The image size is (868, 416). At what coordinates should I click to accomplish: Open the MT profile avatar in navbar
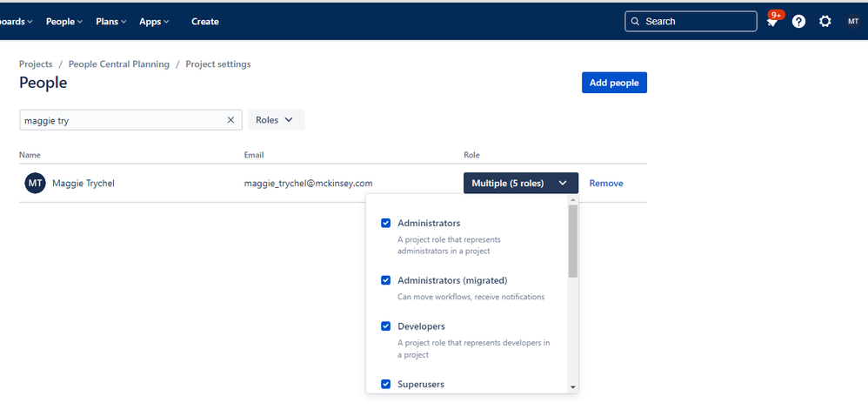[852, 22]
